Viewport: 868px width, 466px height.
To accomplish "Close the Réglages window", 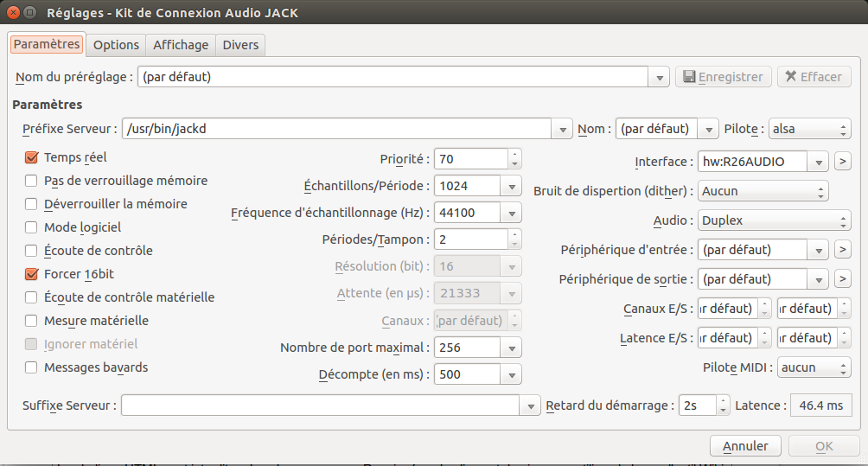I will [x=14, y=12].
